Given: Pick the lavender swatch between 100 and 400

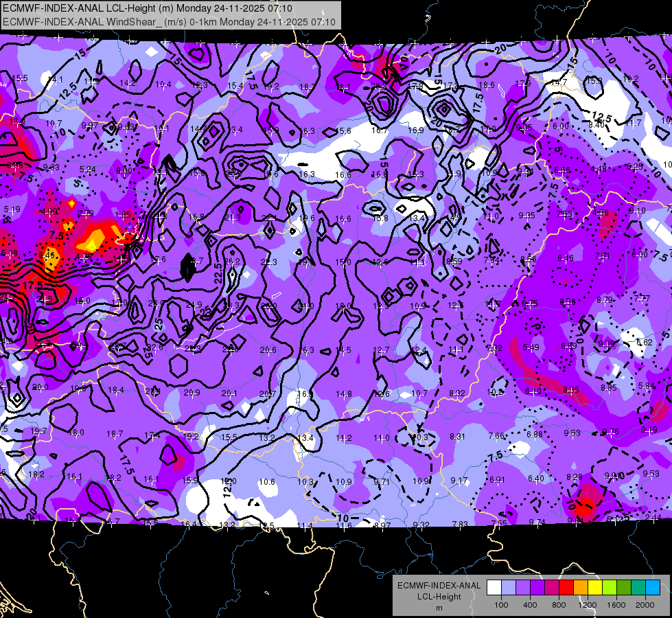Looking at the screenshot, I should pos(523,588).
